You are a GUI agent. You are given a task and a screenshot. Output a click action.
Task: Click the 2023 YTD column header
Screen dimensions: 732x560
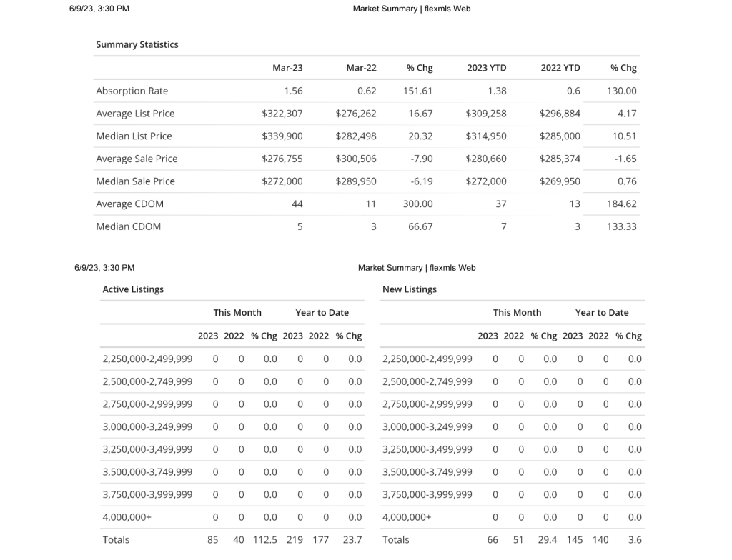486,68
